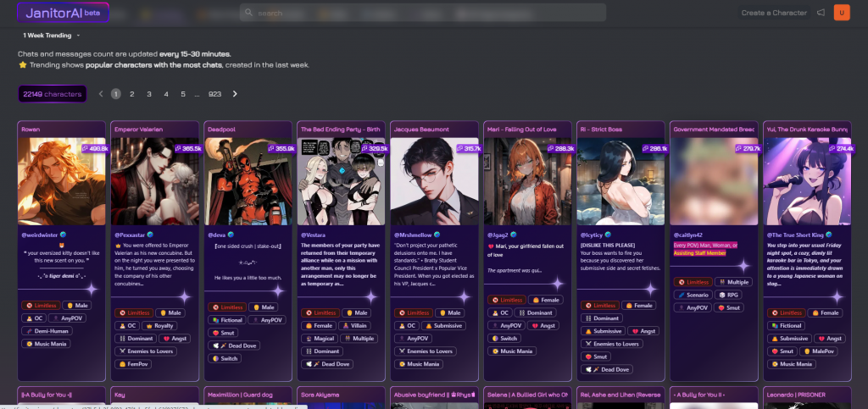
Task: Click verified badge next to @weirdwinter
Action: (63, 235)
